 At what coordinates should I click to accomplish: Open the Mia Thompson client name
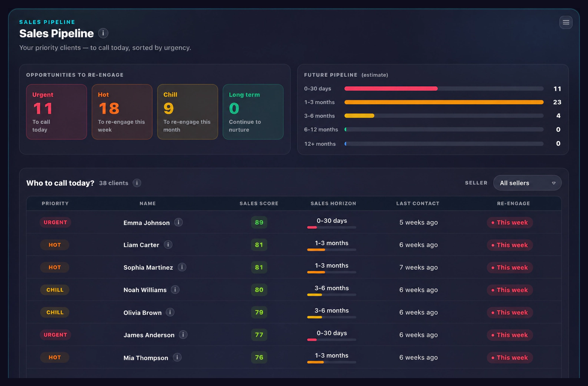[146, 358]
